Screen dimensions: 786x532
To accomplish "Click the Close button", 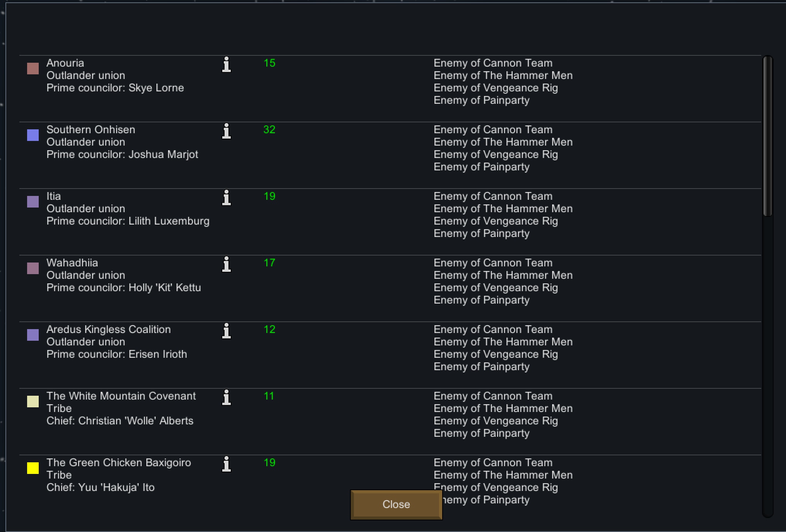I will (x=396, y=505).
